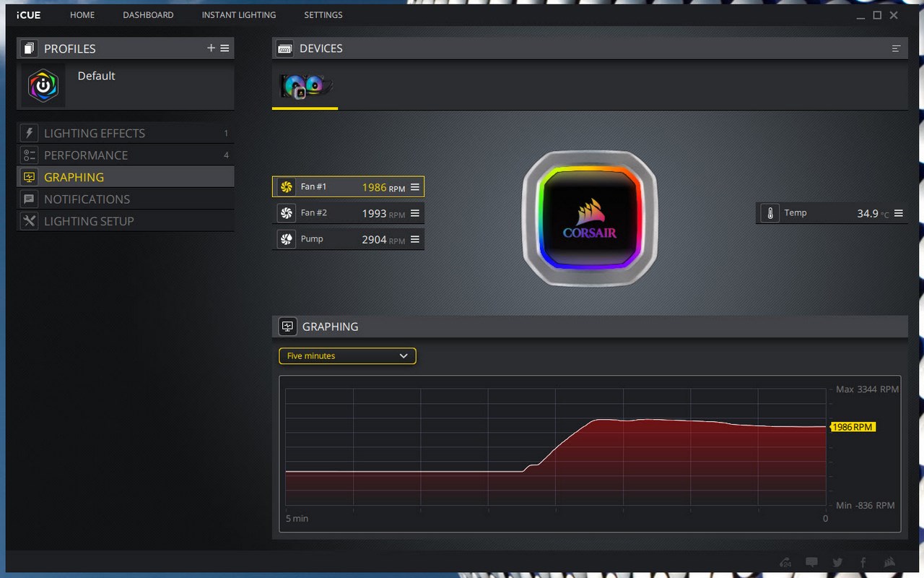
Task: Open Temp sensor options menu
Action: tap(899, 213)
